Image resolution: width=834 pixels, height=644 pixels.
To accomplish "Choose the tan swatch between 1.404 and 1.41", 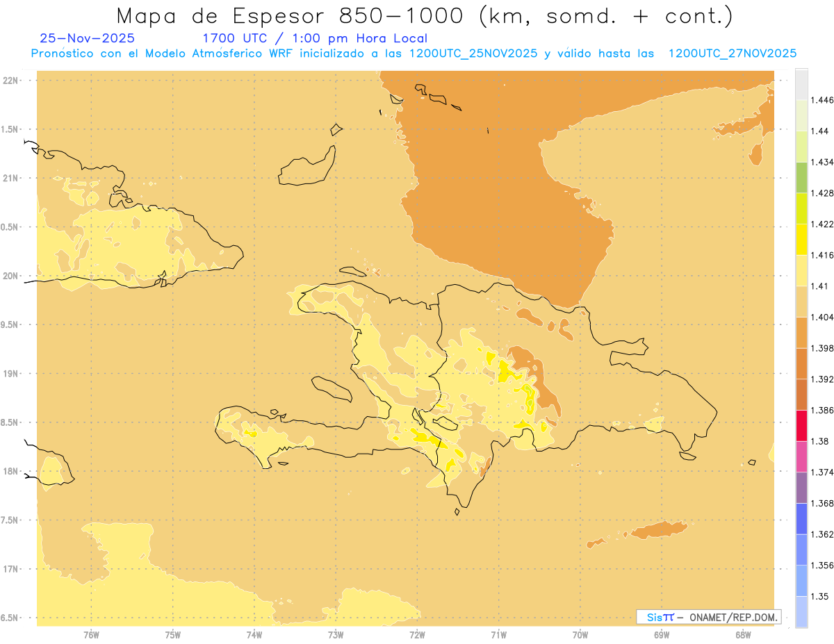I will 801,302.
